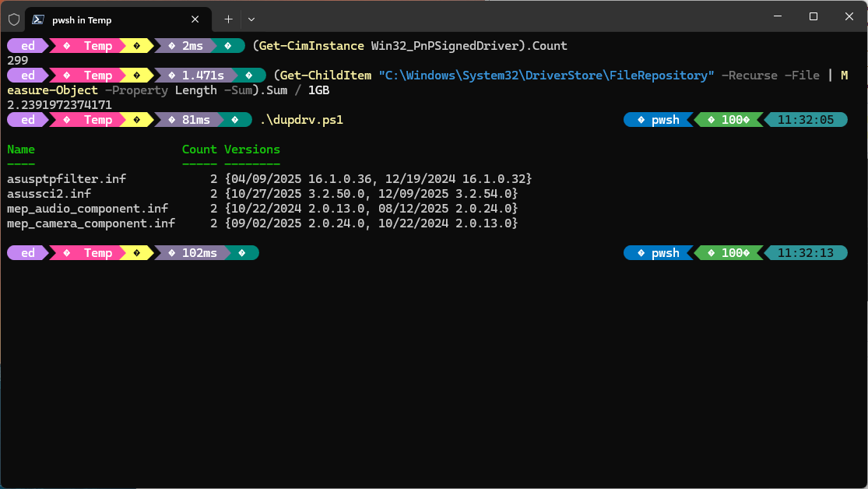Click the mep_audio_component.inf row name

click(87, 209)
